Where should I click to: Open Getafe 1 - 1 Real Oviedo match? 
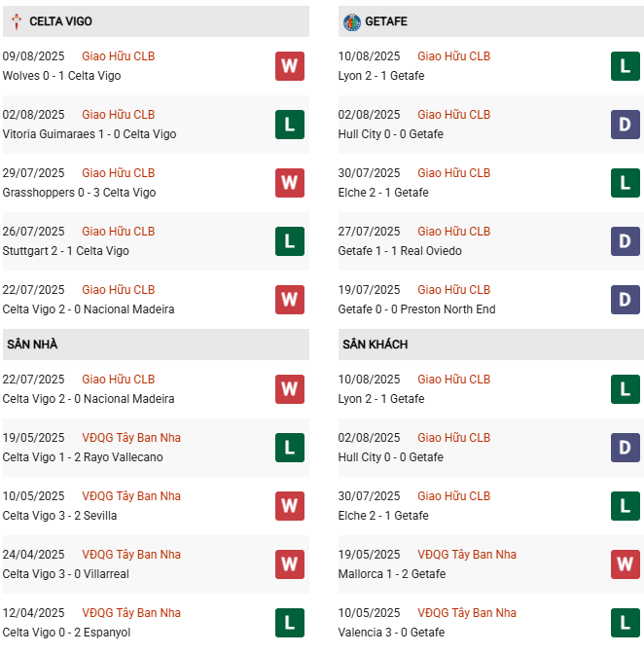400,251
